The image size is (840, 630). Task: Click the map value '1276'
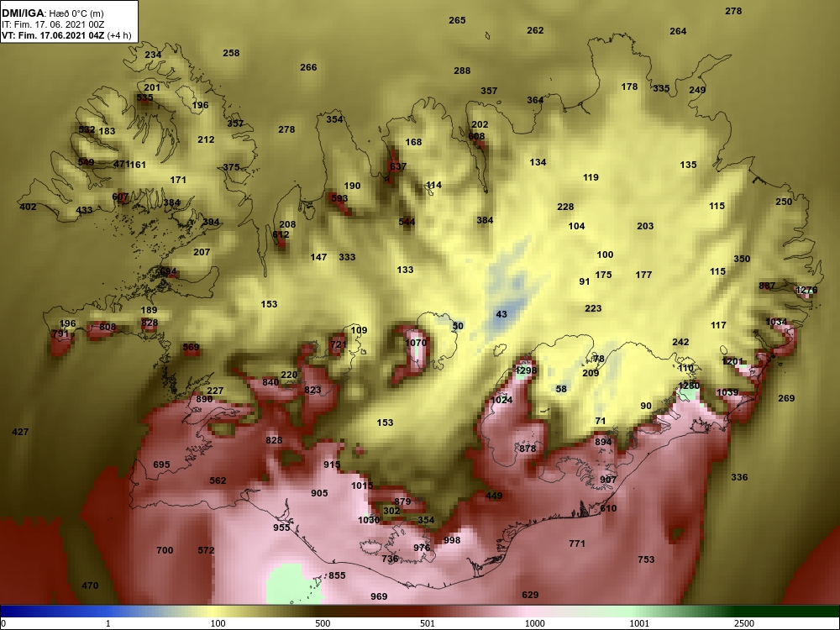coord(806,291)
